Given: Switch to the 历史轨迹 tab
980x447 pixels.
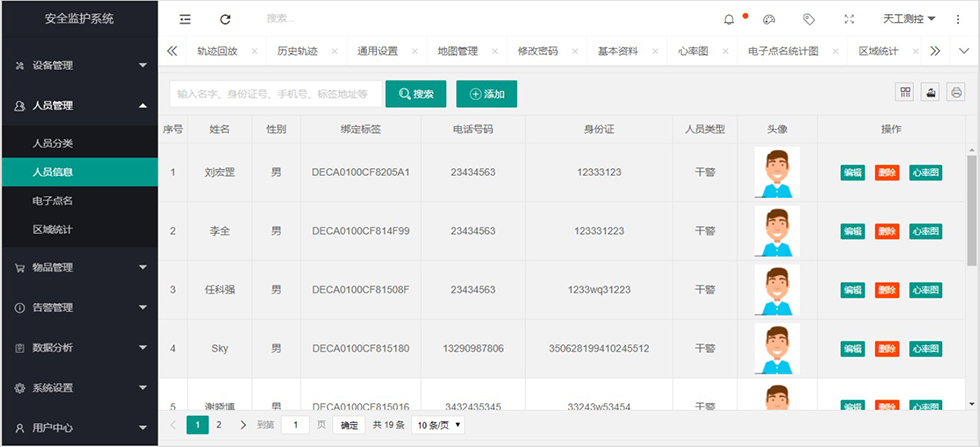Looking at the screenshot, I should [298, 52].
